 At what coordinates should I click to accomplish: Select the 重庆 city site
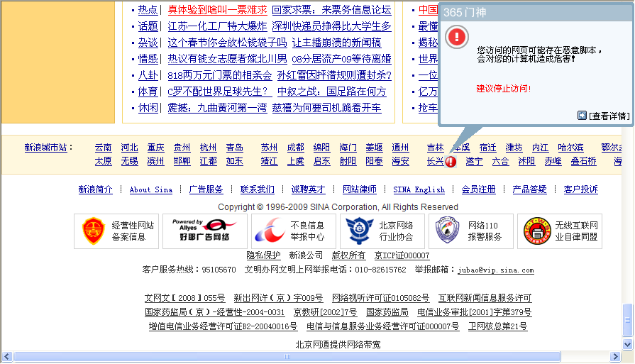pyautogui.click(x=155, y=148)
